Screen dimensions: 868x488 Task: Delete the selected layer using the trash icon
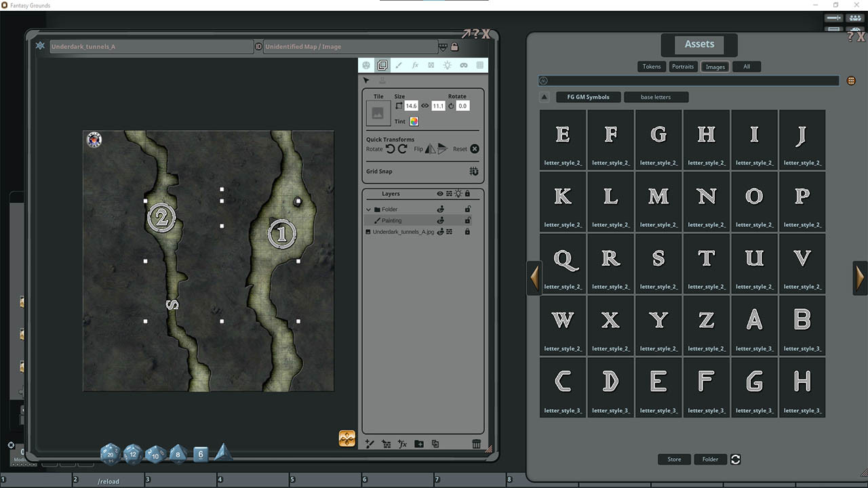475,444
